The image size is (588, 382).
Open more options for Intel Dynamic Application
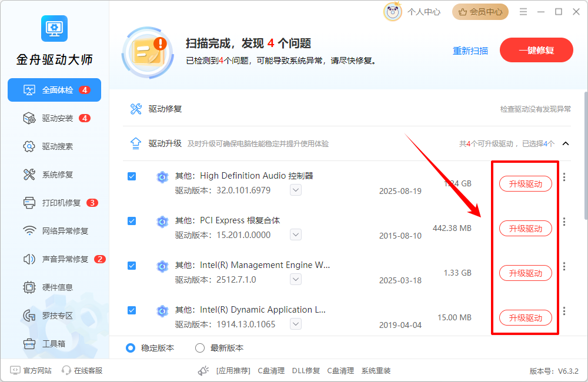[x=564, y=311]
